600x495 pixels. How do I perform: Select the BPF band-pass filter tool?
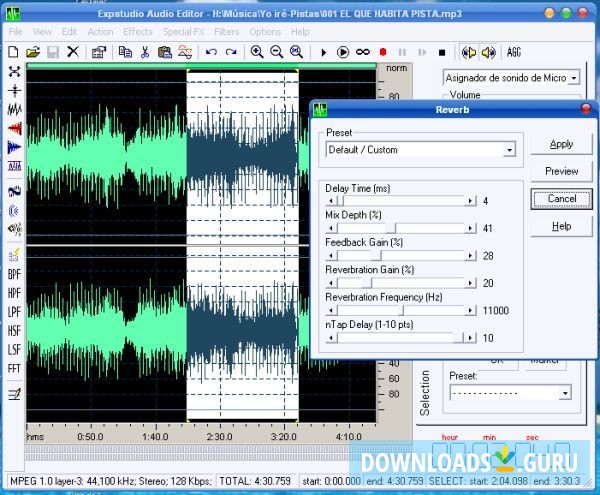[14, 274]
